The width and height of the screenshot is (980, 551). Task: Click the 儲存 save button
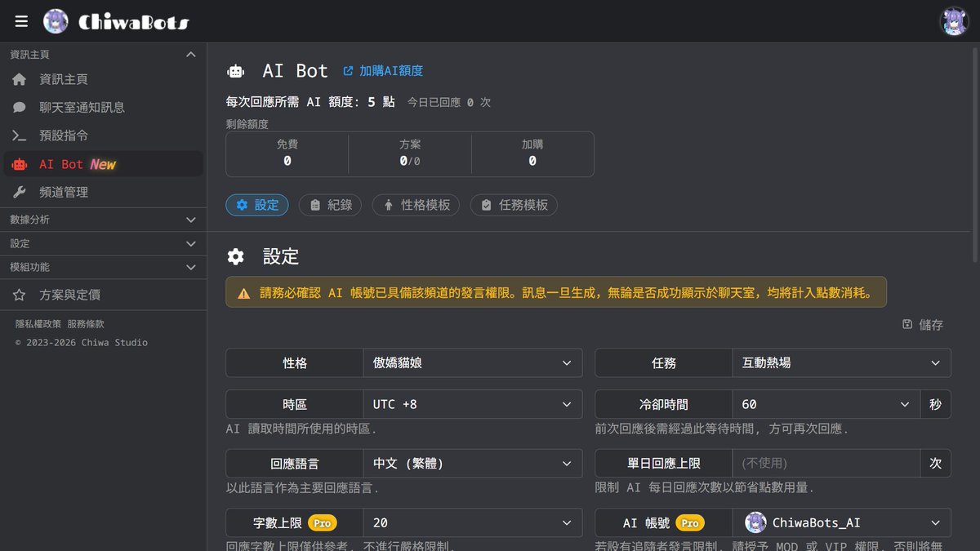[923, 324]
